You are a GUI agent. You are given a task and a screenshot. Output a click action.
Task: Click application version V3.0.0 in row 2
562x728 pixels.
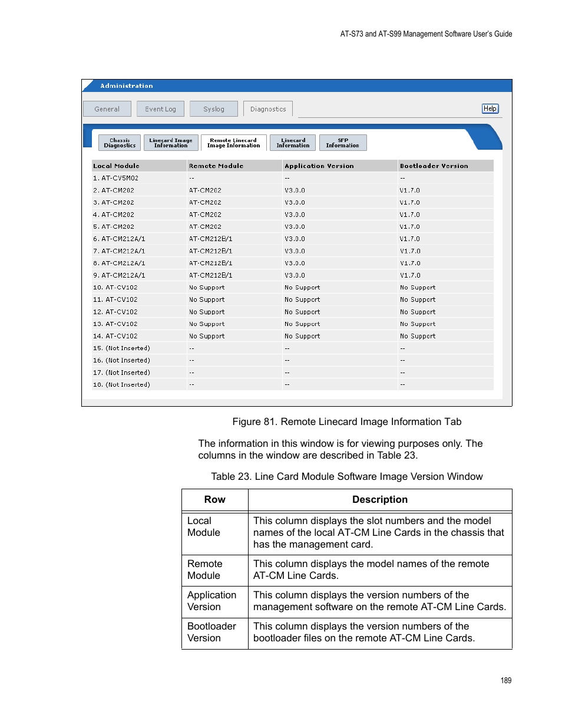pyautogui.click(x=295, y=190)
